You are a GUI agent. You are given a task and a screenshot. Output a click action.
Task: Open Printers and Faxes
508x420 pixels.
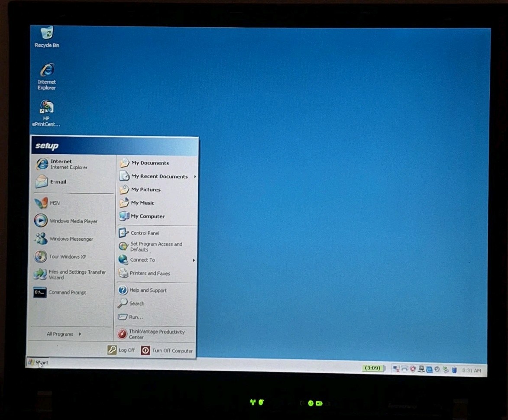[157, 273]
